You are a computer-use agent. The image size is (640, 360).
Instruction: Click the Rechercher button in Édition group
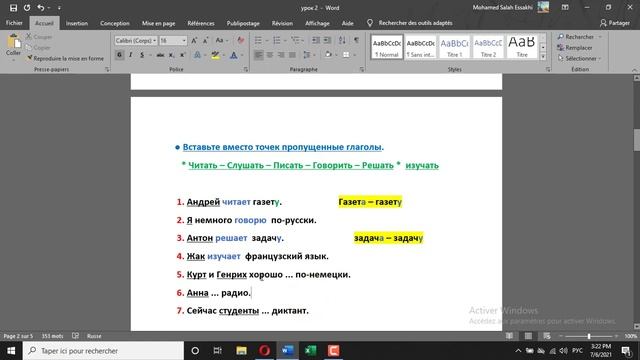point(579,37)
